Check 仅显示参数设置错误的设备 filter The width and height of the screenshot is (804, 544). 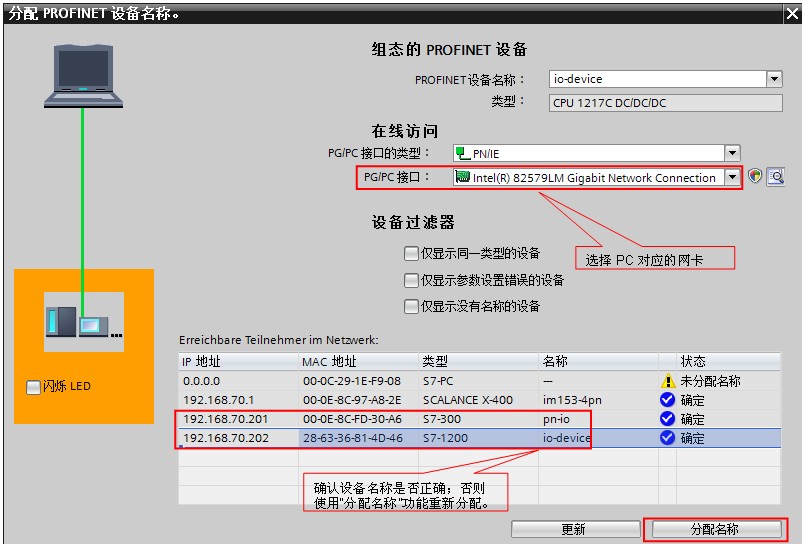tap(411, 280)
